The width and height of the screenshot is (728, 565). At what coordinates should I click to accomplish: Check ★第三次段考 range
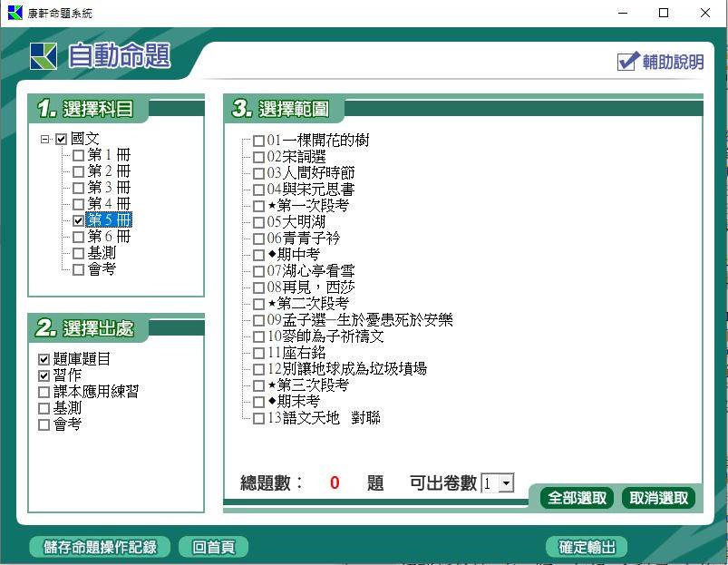[x=258, y=385]
